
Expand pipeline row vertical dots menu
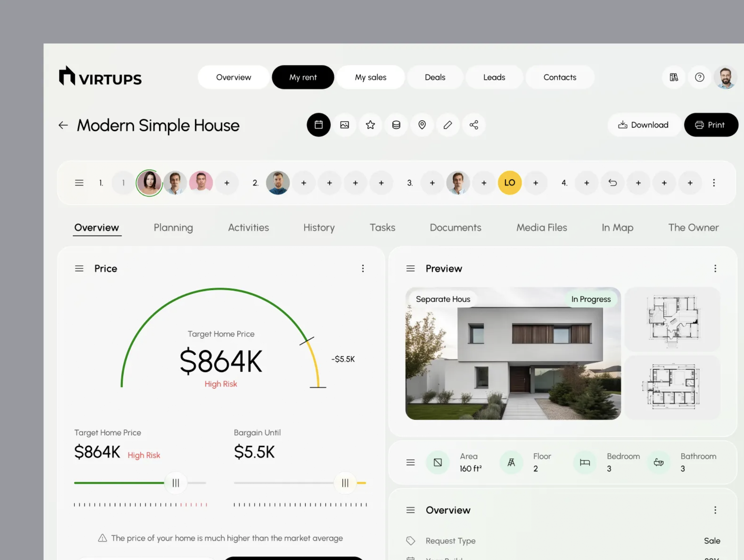(x=714, y=183)
